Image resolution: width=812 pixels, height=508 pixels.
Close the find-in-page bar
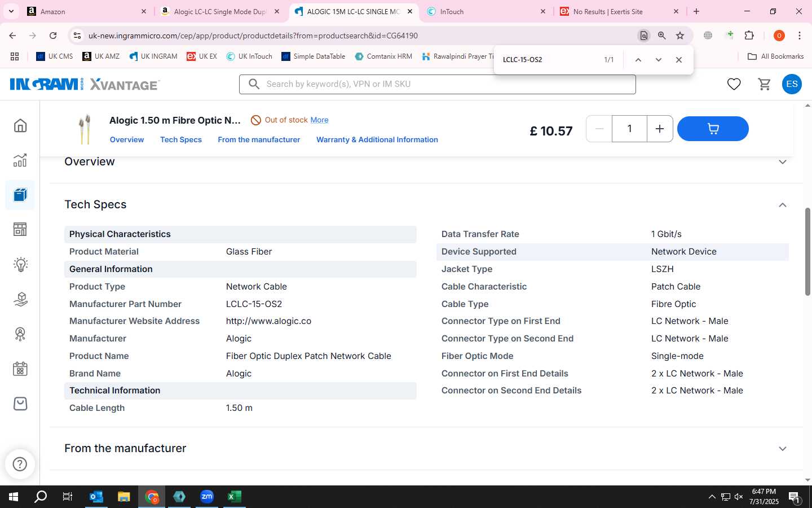pos(679,60)
